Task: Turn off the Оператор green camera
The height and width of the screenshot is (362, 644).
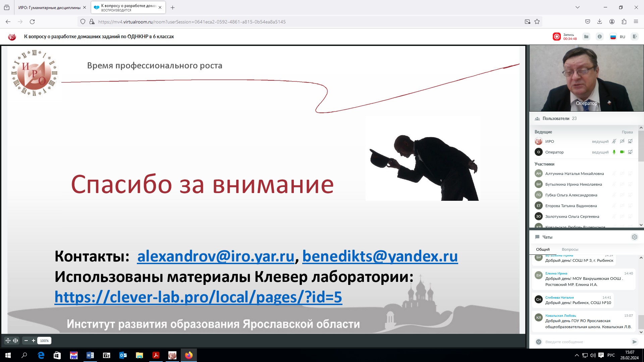Action: [x=622, y=152]
